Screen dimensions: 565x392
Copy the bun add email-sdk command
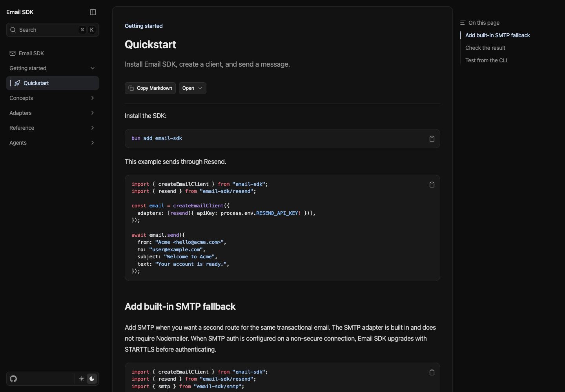[432, 139]
